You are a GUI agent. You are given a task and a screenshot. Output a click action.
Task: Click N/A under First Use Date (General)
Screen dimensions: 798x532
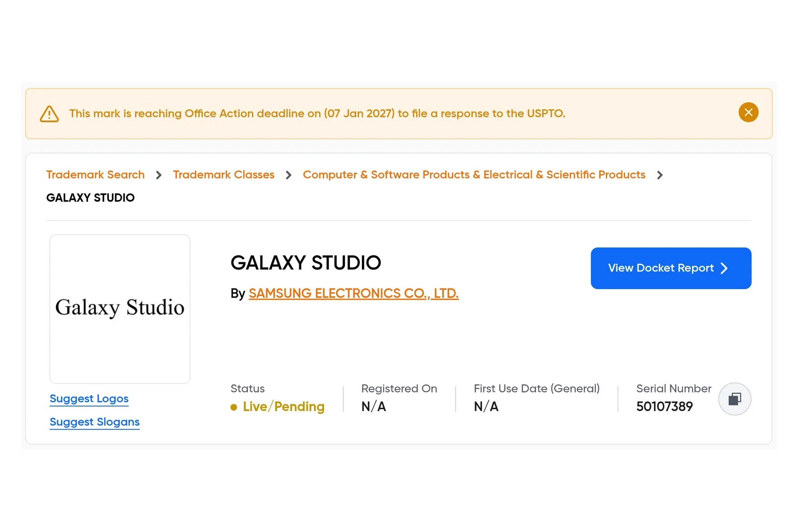(x=486, y=407)
